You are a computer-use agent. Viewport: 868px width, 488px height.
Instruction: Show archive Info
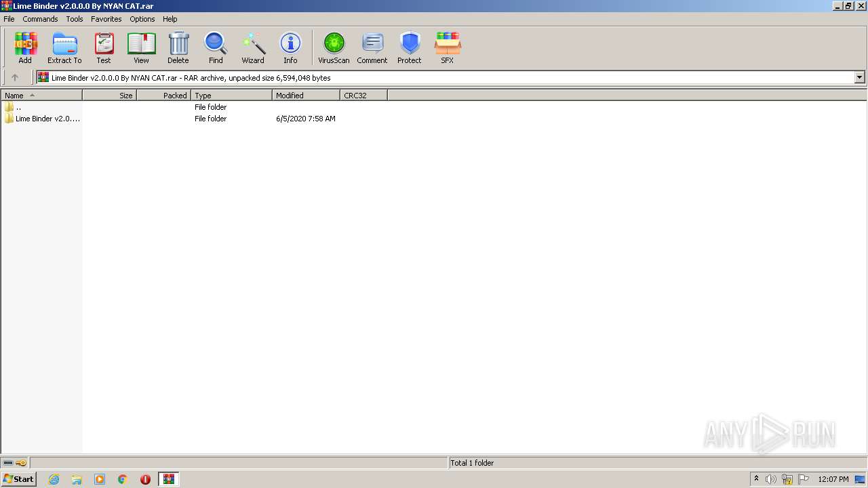pos(290,48)
